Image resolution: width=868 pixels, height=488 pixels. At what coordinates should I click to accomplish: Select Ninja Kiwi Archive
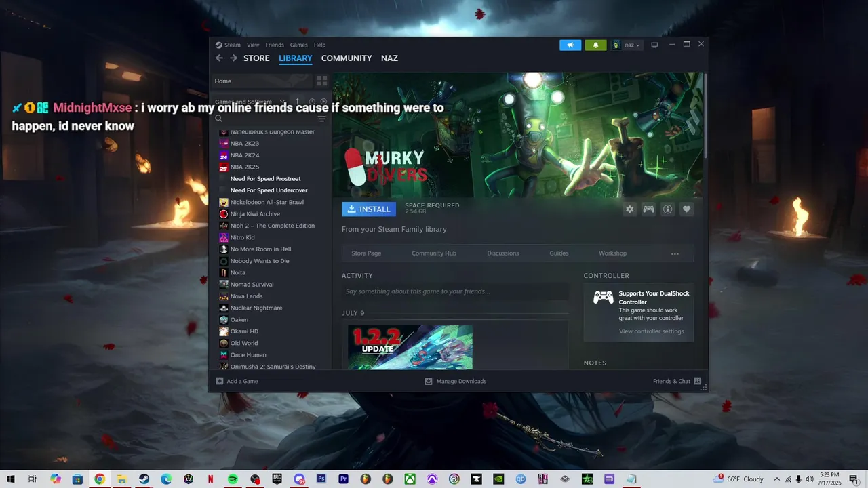point(255,214)
